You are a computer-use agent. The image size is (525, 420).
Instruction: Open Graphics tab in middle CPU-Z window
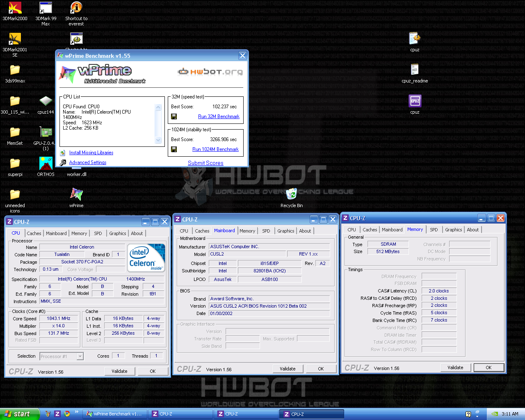286,231
